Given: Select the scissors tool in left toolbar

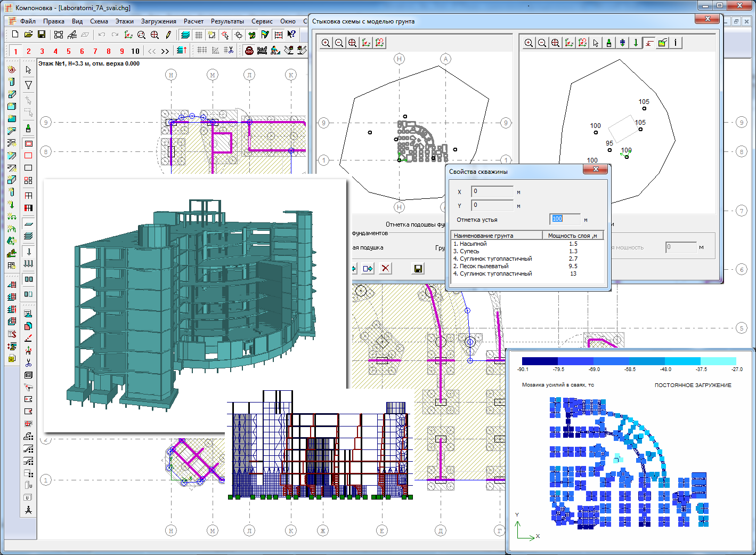Looking at the screenshot, I should pyautogui.click(x=28, y=363).
